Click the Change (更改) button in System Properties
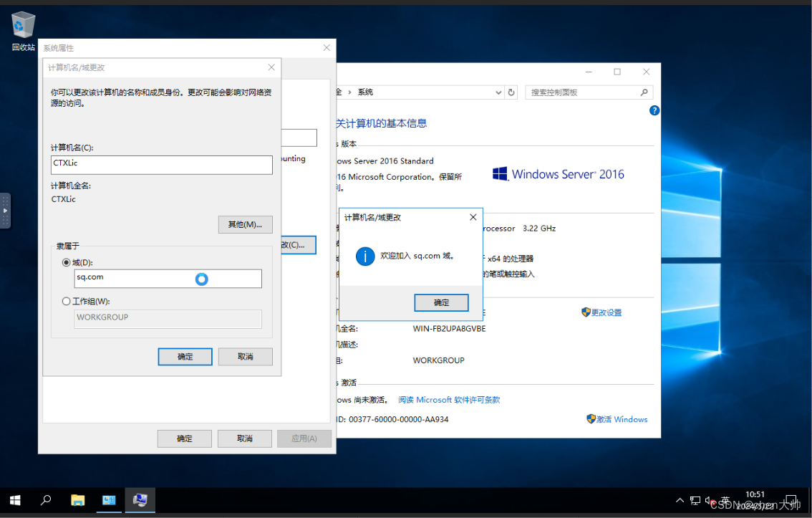The height and width of the screenshot is (518, 812). (x=298, y=244)
